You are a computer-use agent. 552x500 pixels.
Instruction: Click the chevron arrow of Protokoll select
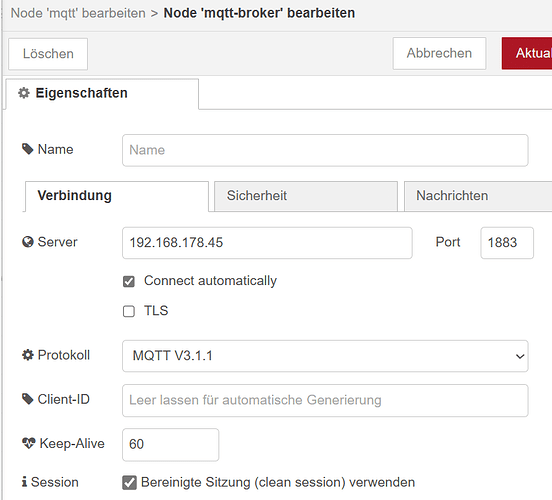point(520,356)
